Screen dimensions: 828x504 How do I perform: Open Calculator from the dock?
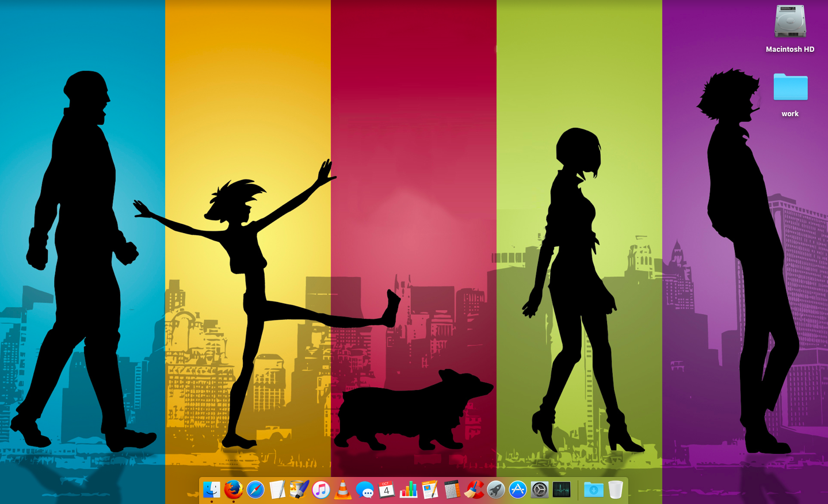point(452,490)
